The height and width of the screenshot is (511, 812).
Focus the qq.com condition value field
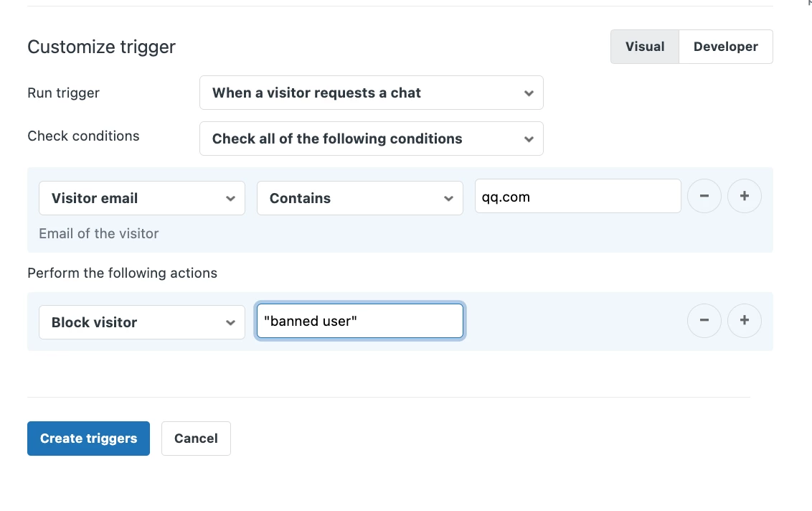pos(577,197)
